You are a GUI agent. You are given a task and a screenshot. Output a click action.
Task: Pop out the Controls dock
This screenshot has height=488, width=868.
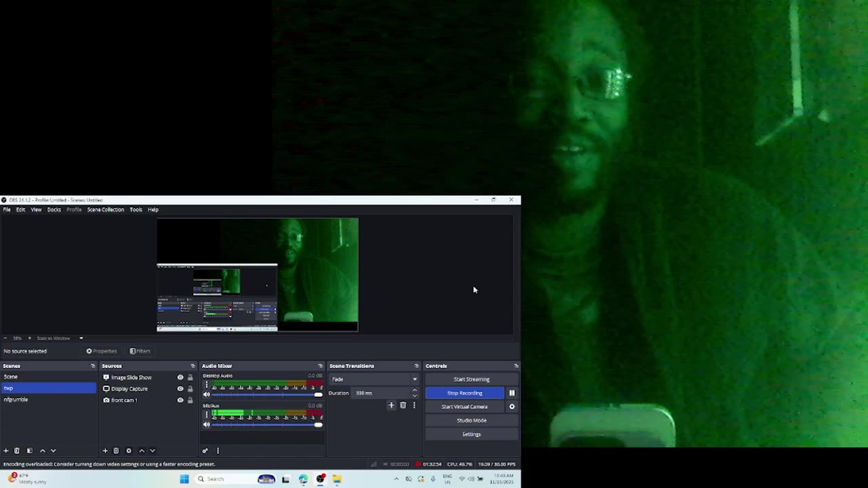(516, 366)
